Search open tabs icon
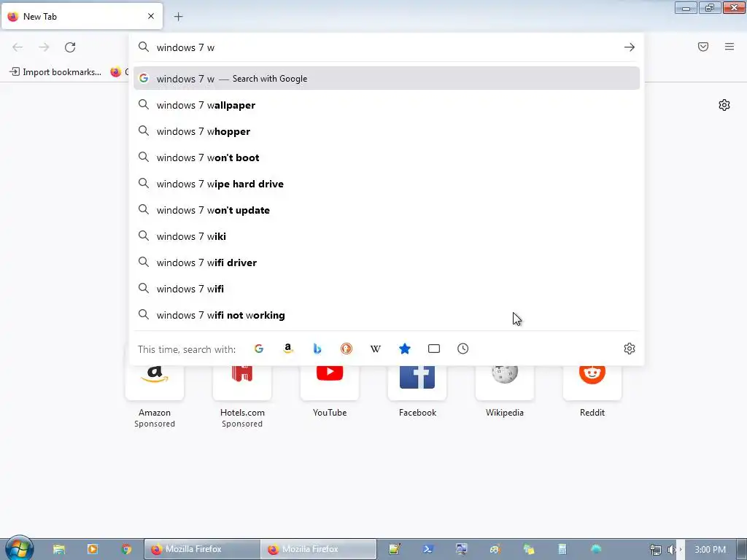The height and width of the screenshot is (560, 747). [434, 349]
